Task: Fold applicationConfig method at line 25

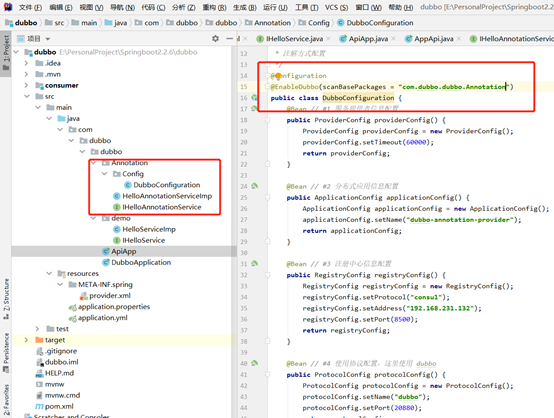Action: tap(267, 198)
